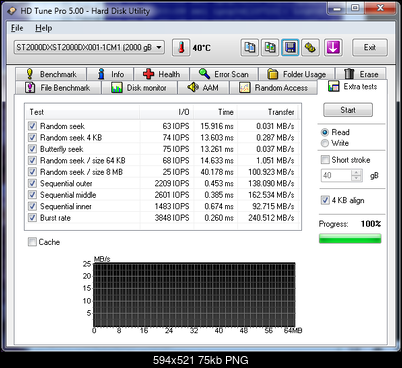Toggle the 4 KB align checkbox

pyautogui.click(x=325, y=200)
